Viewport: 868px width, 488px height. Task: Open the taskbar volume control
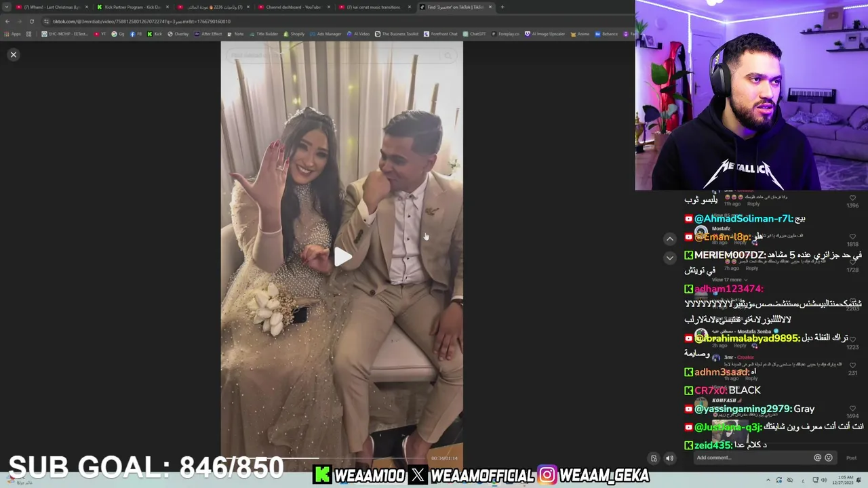click(x=823, y=480)
